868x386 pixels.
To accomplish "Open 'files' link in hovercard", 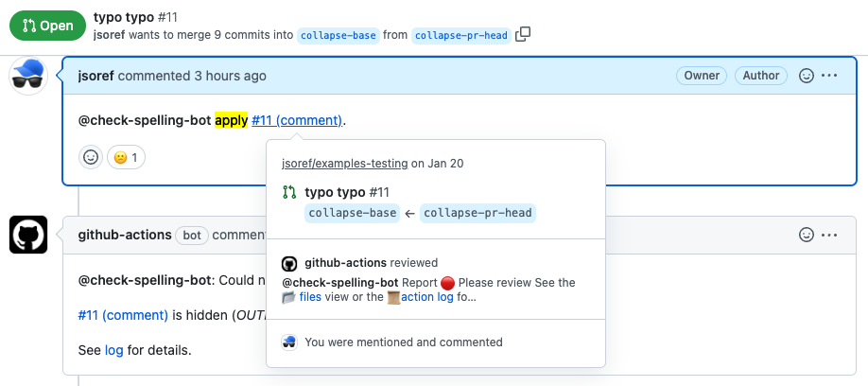I will coord(310,297).
